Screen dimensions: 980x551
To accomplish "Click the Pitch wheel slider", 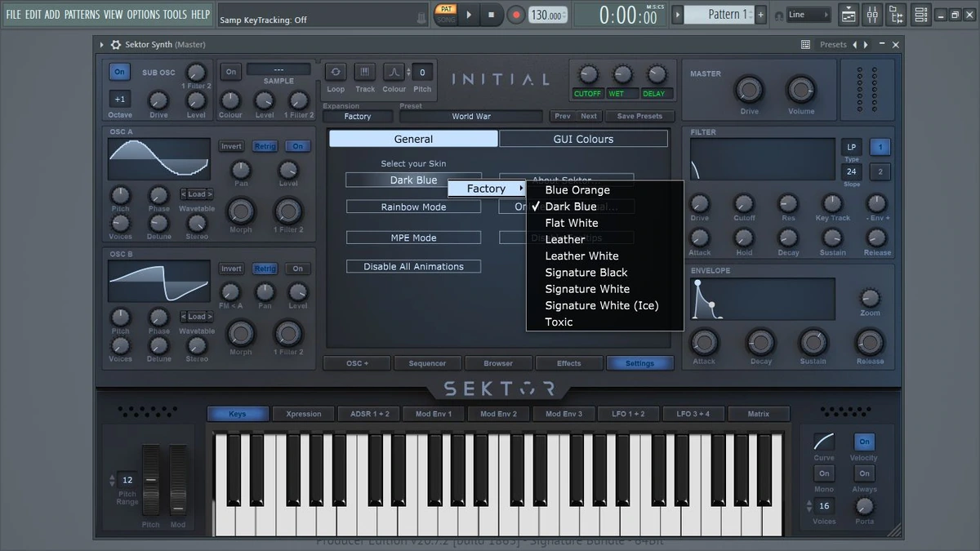I will pyautogui.click(x=151, y=480).
